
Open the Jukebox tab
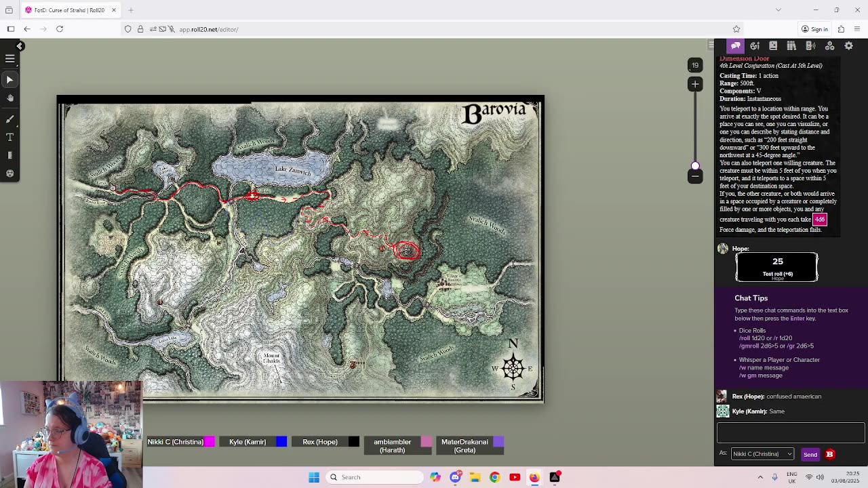[810, 46]
